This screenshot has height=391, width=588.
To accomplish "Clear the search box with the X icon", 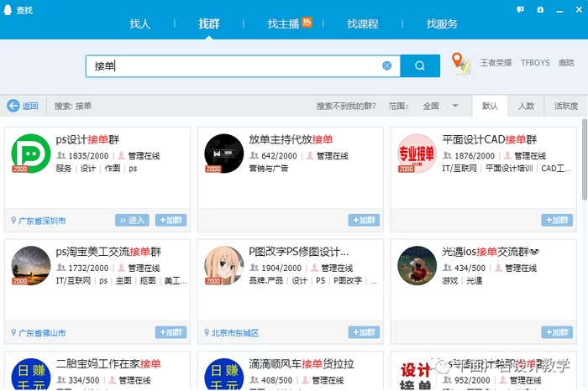I will (x=387, y=65).
